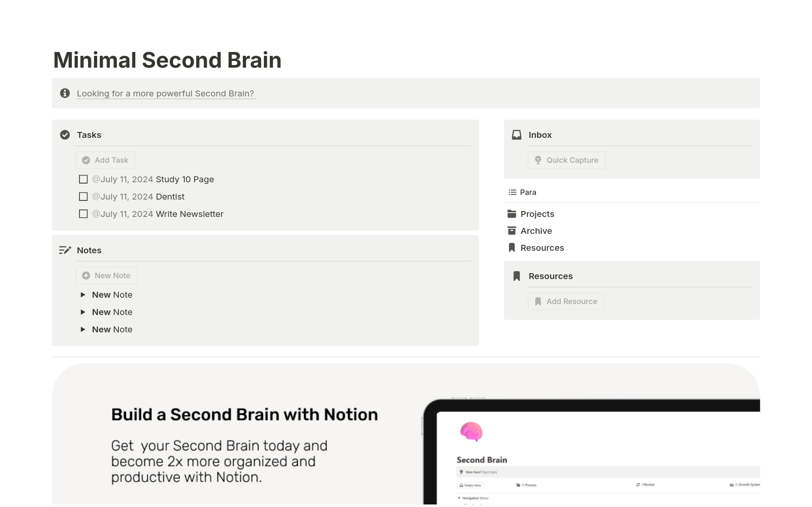Viewport: 812px width, 507px height.
Task: Click the pink brain logo in the preview image
Action: 471,432
